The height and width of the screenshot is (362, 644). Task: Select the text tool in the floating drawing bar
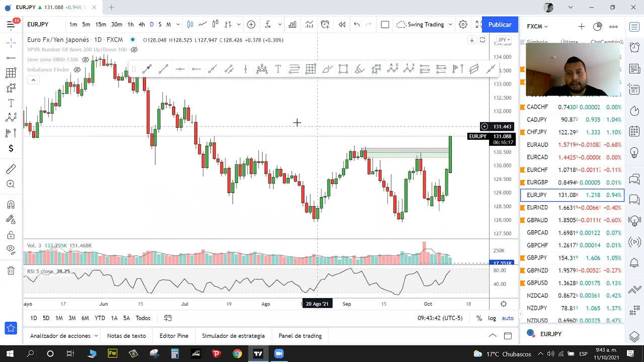click(x=278, y=69)
